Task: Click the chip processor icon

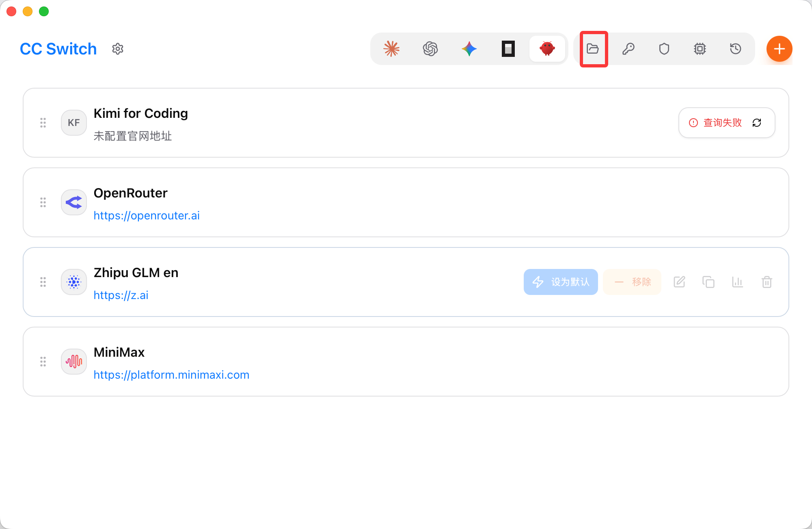Action: click(700, 49)
